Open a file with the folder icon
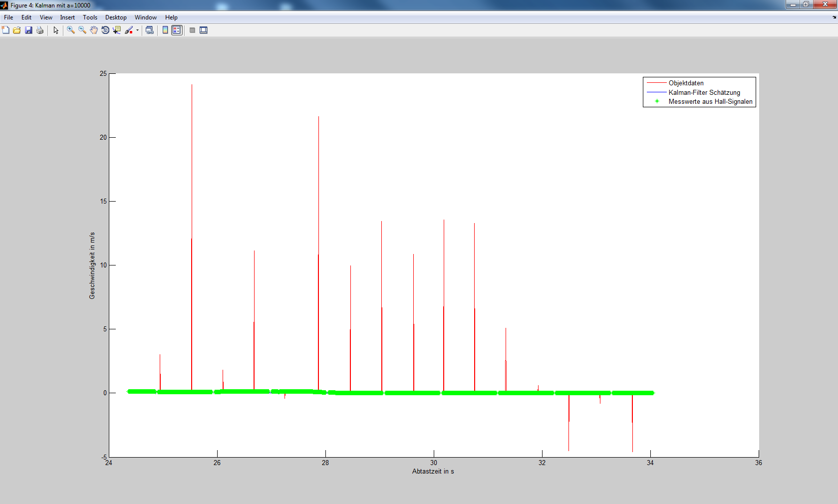838x504 pixels. [x=17, y=30]
